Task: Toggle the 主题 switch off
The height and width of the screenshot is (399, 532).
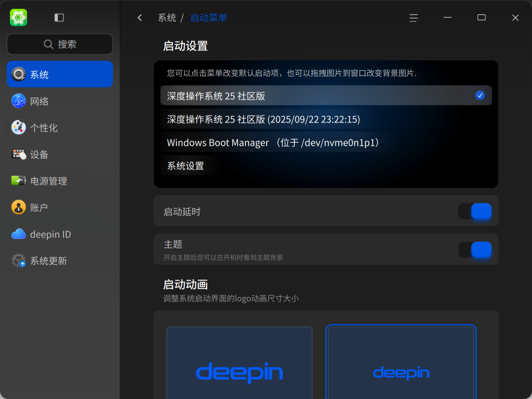Action: click(475, 250)
